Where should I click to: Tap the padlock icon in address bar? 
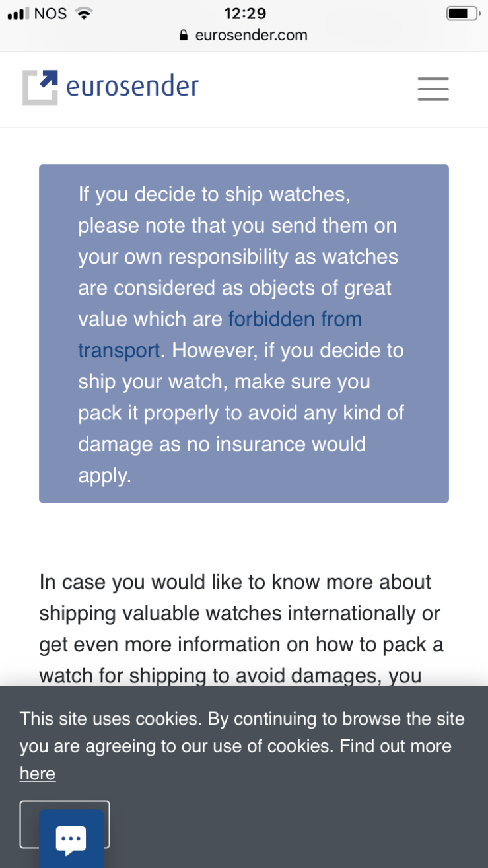tap(184, 36)
